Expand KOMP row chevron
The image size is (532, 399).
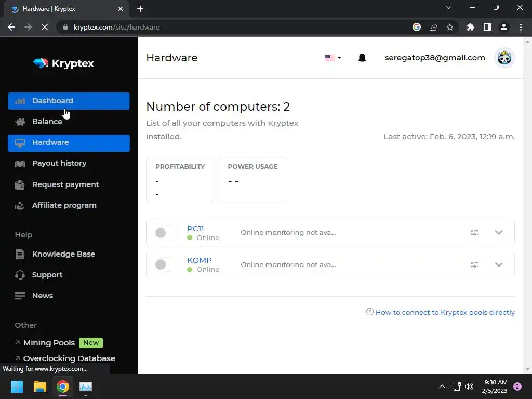click(x=499, y=264)
